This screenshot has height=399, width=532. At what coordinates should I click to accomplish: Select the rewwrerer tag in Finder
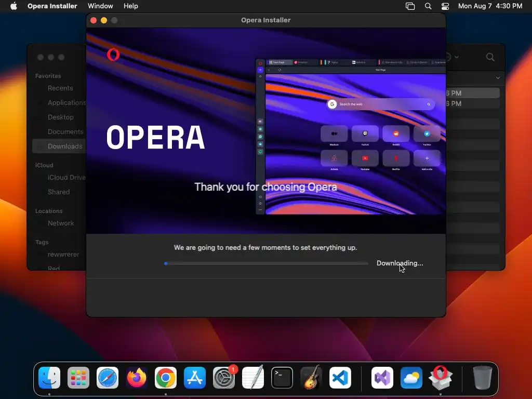click(63, 255)
